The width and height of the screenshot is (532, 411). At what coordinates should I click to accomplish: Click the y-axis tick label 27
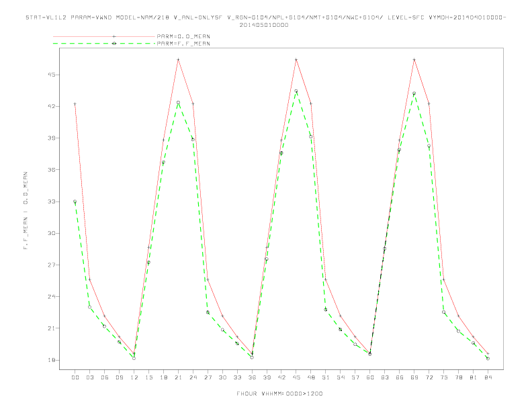52,265
